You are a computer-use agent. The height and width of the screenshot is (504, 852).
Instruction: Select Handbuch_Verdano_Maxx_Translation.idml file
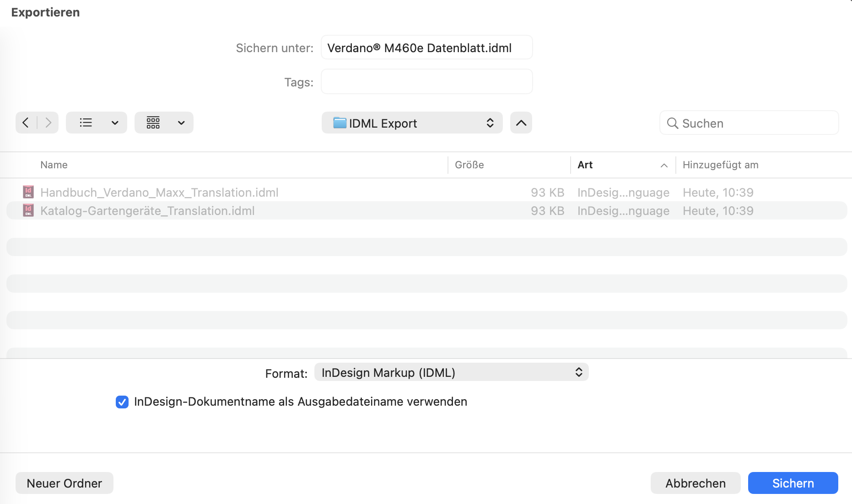click(426, 193)
